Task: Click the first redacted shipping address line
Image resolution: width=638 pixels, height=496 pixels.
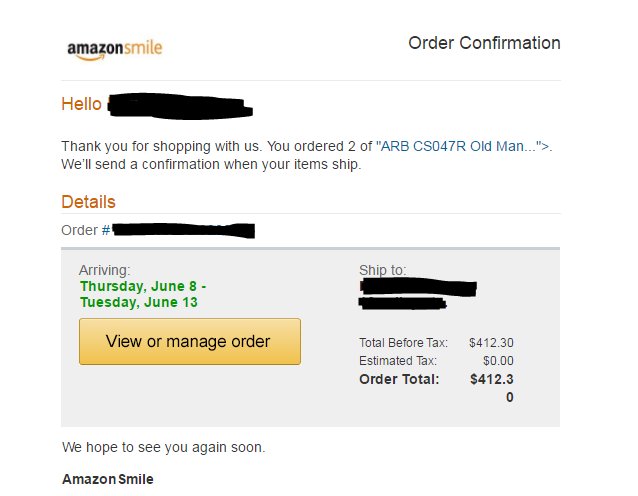Action: 418,288
